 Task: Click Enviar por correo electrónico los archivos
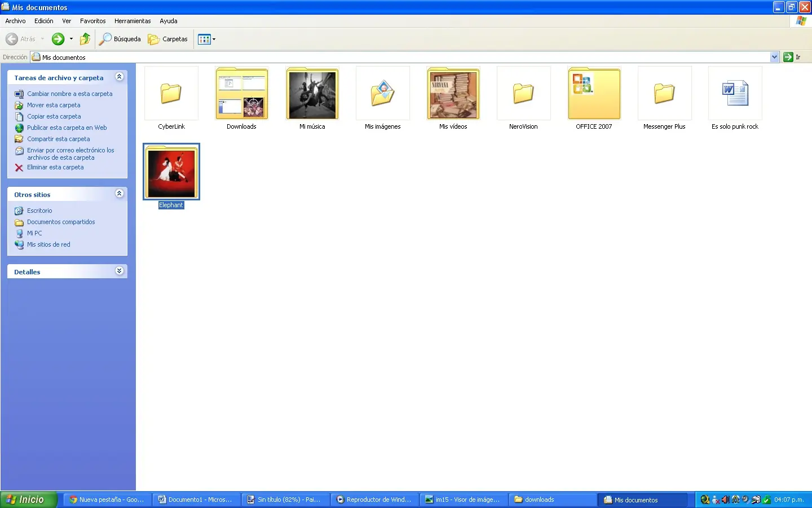point(65,154)
